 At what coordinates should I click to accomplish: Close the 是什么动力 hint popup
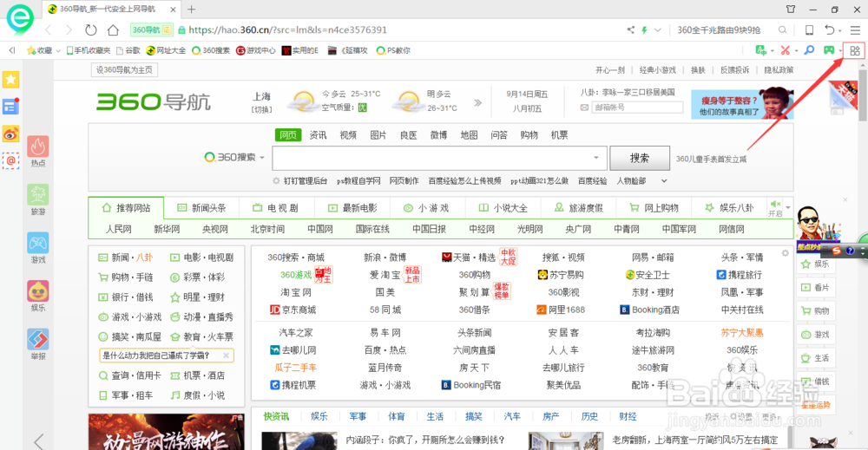tap(226, 355)
